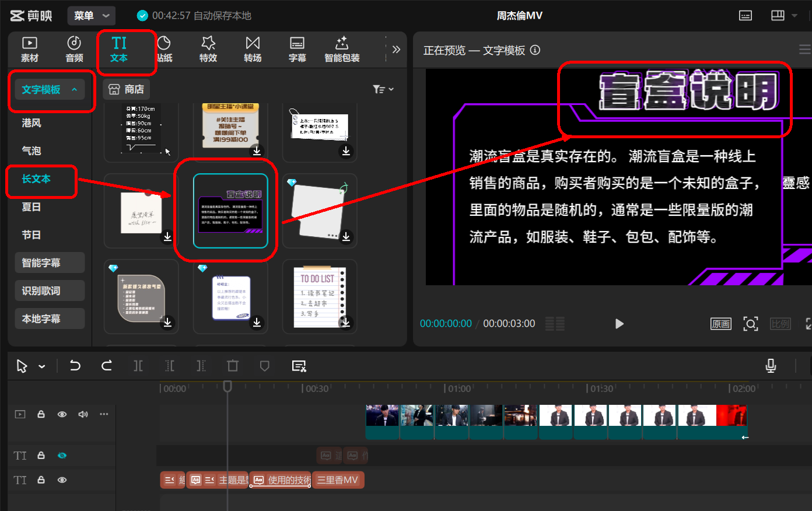Lock the lower text track
Screen dimensions: 812x511
41,480
